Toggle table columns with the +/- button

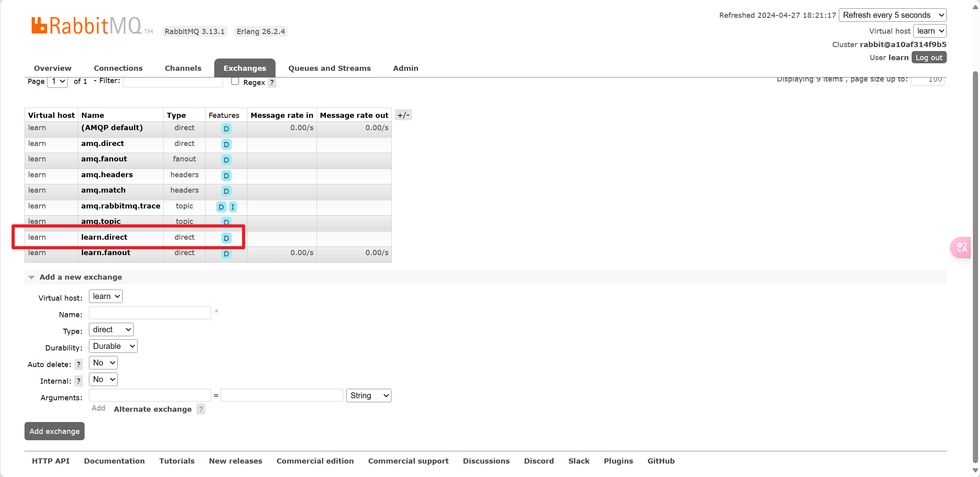pyautogui.click(x=403, y=115)
